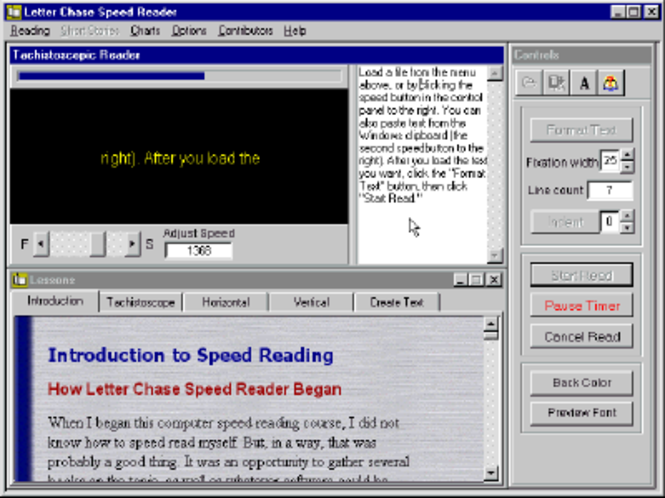
Task: Click the colorful wizard icon in Controls
Action: coord(611,83)
